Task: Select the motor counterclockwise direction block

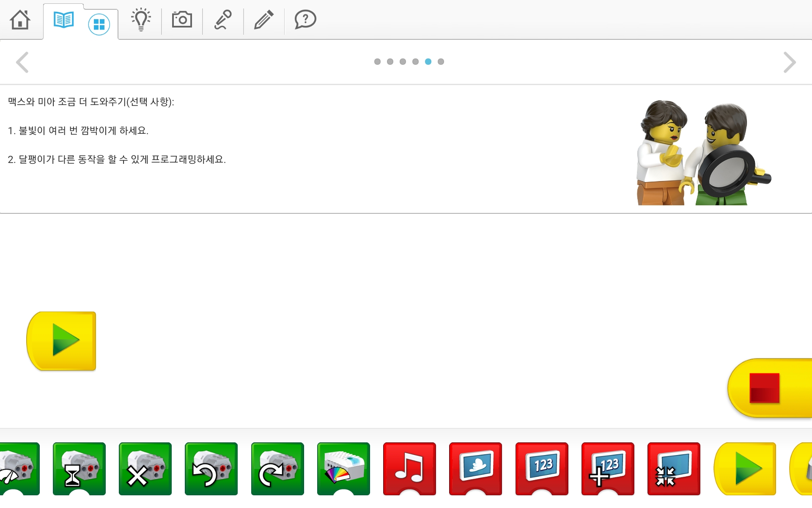Action: pyautogui.click(x=211, y=469)
